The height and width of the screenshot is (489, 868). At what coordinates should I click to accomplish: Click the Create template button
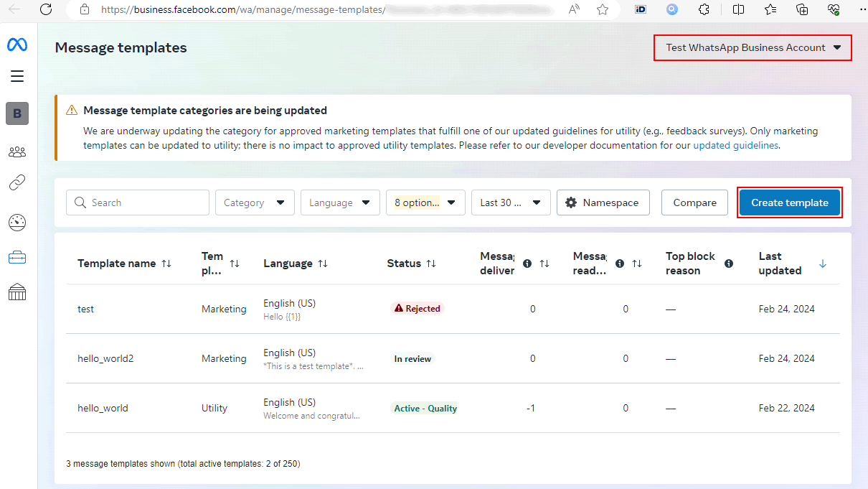(x=790, y=202)
